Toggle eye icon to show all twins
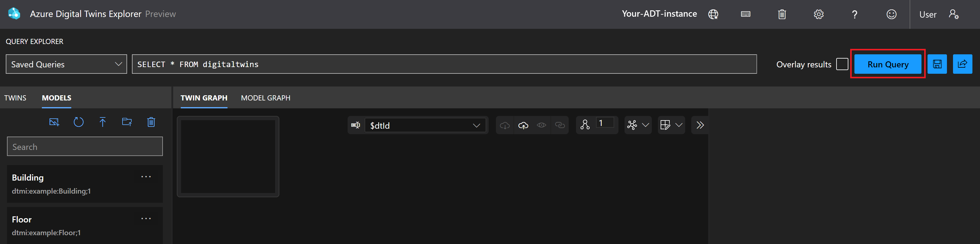Viewport: 980px width, 244px height. 541,125
